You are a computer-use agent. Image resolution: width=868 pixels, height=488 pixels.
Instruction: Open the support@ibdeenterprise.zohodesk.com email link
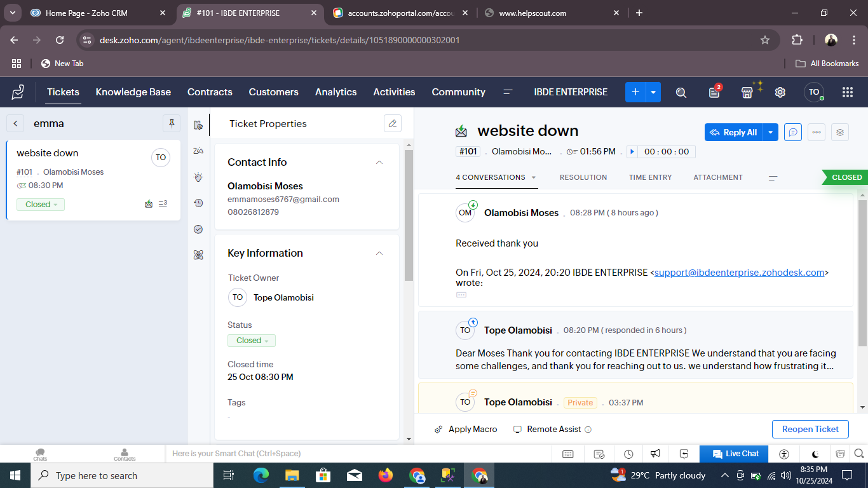[x=740, y=273]
